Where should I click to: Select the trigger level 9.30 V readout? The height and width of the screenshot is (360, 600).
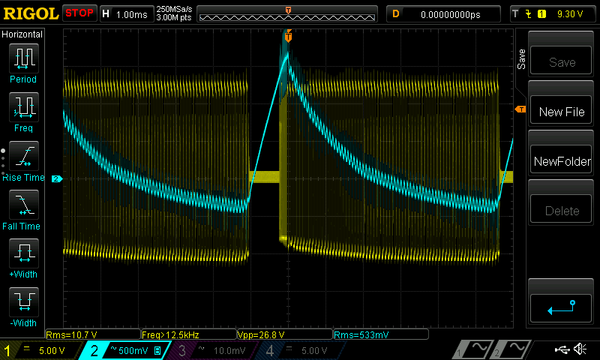click(x=570, y=14)
